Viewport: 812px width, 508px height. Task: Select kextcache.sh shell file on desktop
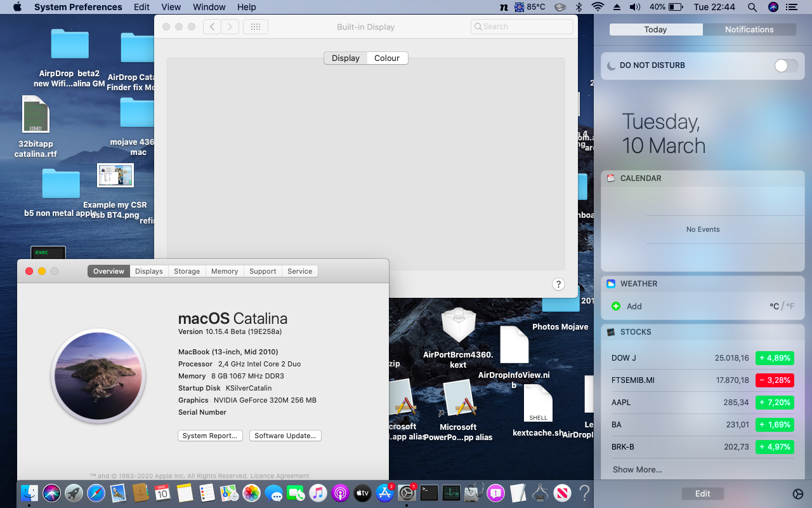coord(538,410)
